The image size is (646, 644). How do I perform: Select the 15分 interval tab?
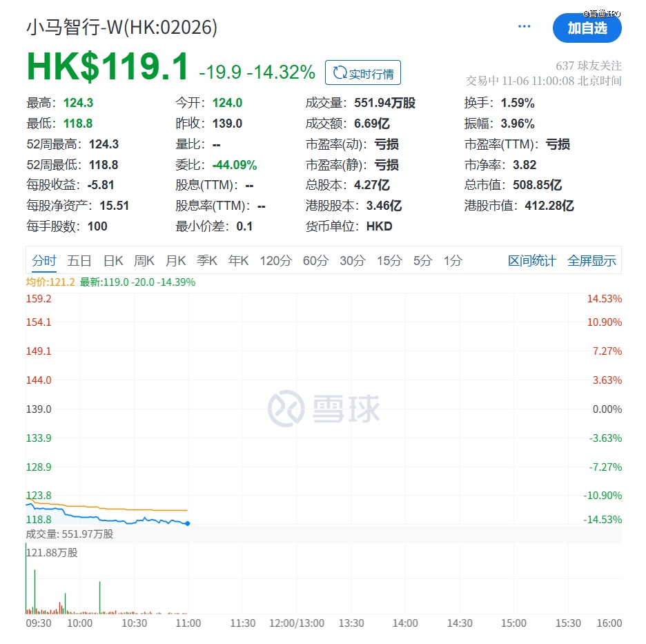point(389,261)
